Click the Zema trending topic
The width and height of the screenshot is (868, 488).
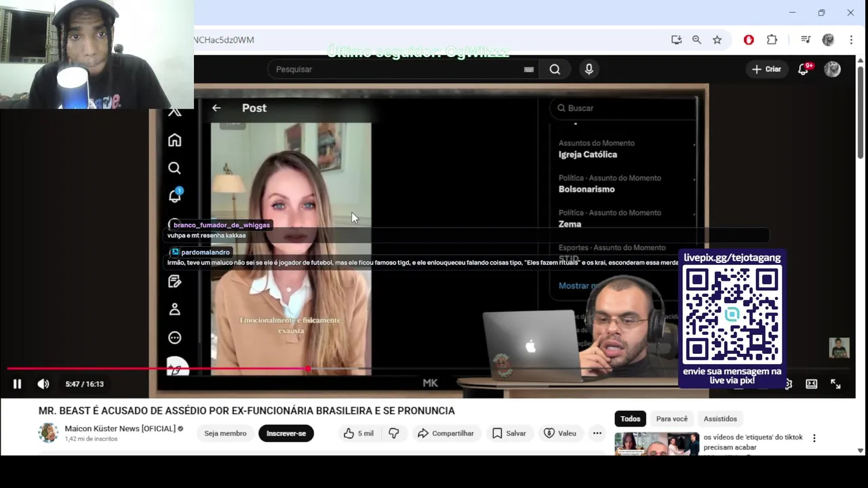[x=570, y=224]
